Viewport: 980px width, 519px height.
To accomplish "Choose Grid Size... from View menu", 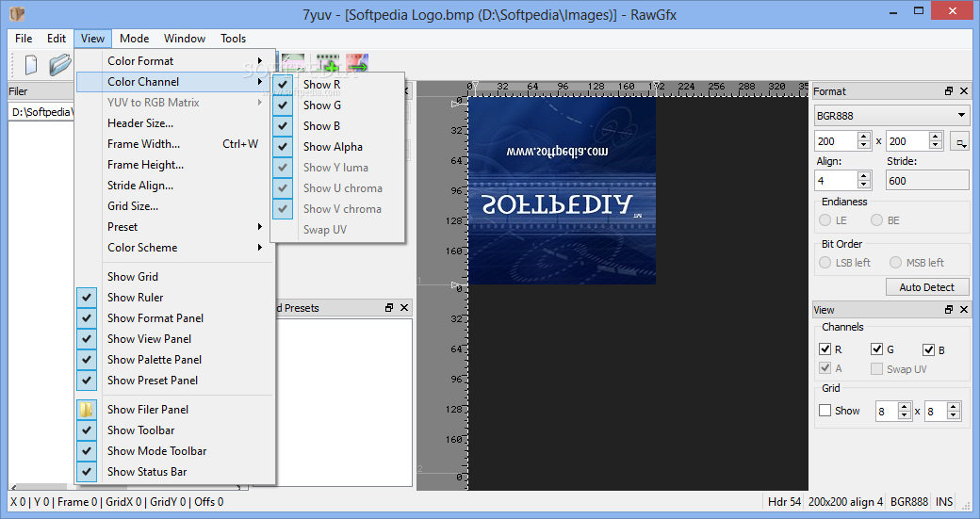I will click(x=175, y=206).
